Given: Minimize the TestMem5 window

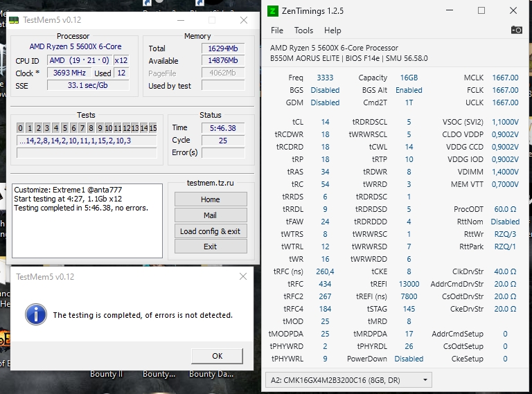Looking at the screenshot, I should pyautogui.click(x=181, y=20).
